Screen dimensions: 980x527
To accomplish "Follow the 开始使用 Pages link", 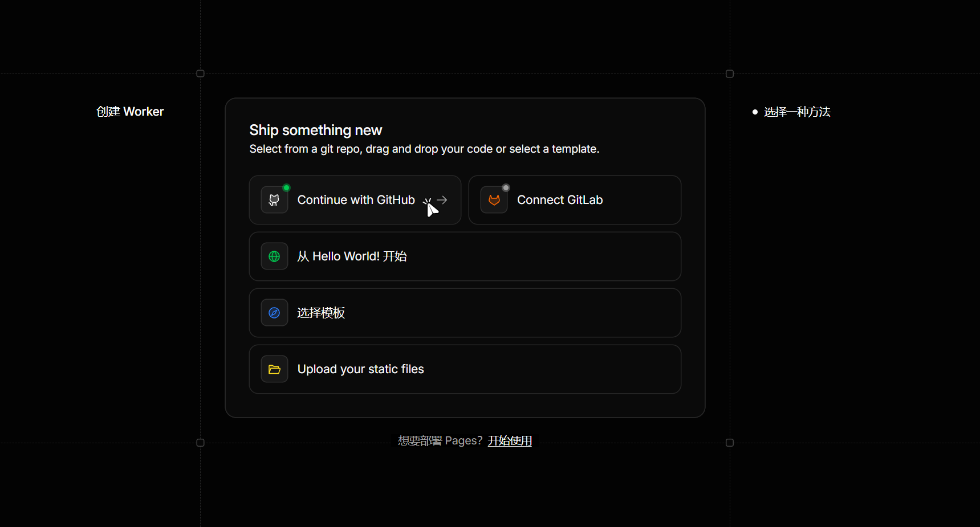I will point(510,441).
